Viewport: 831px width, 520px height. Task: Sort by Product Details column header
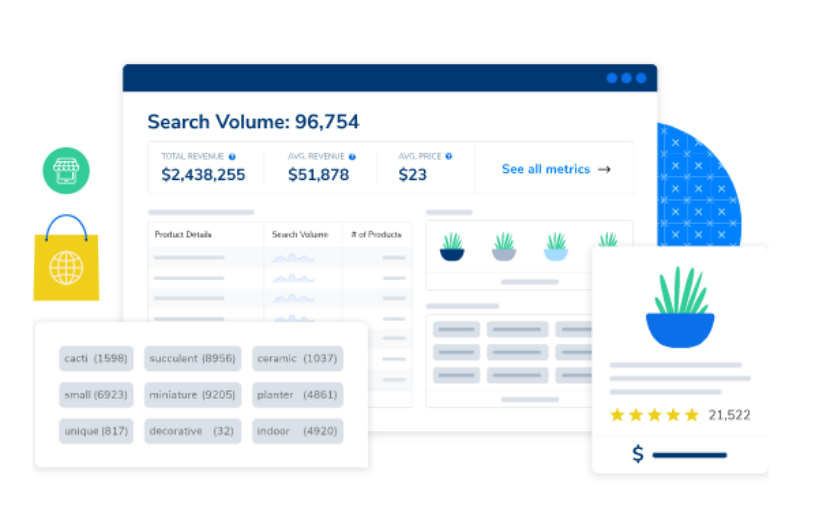(x=183, y=234)
